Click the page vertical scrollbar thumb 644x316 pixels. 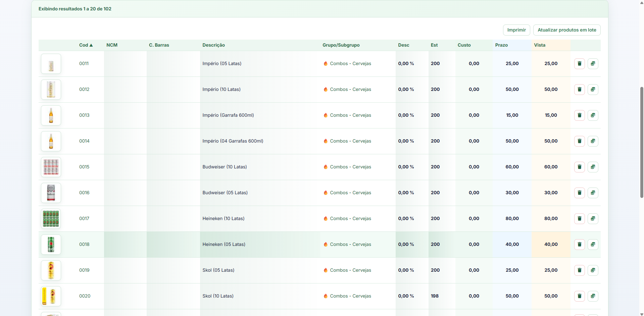pos(642,142)
